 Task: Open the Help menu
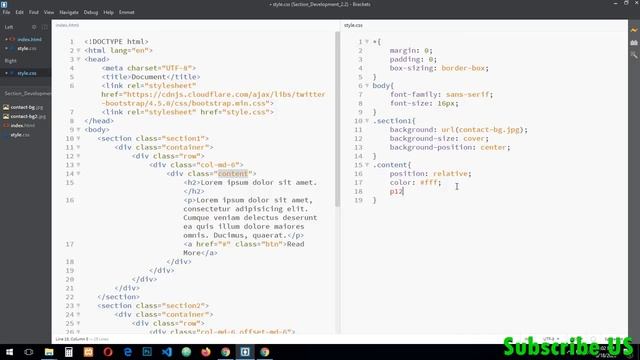[108, 13]
